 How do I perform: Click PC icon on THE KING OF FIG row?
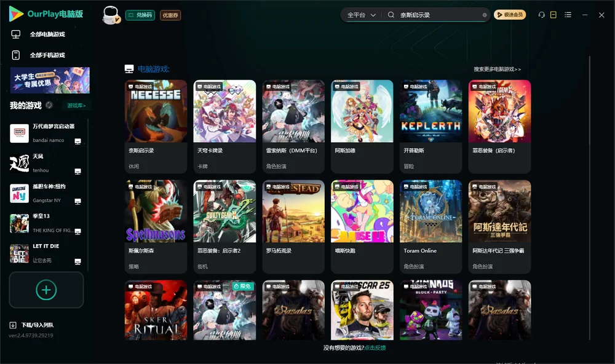77,231
